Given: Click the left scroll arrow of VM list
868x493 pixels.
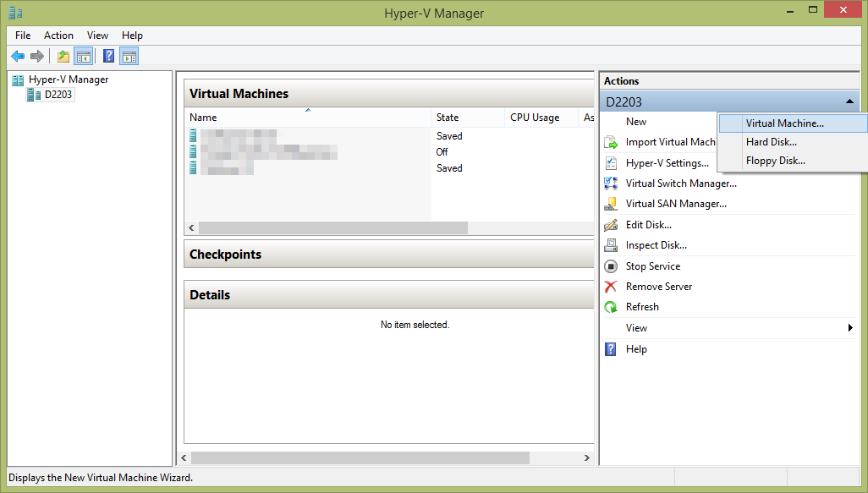Looking at the screenshot, I should tap(191, 227).
